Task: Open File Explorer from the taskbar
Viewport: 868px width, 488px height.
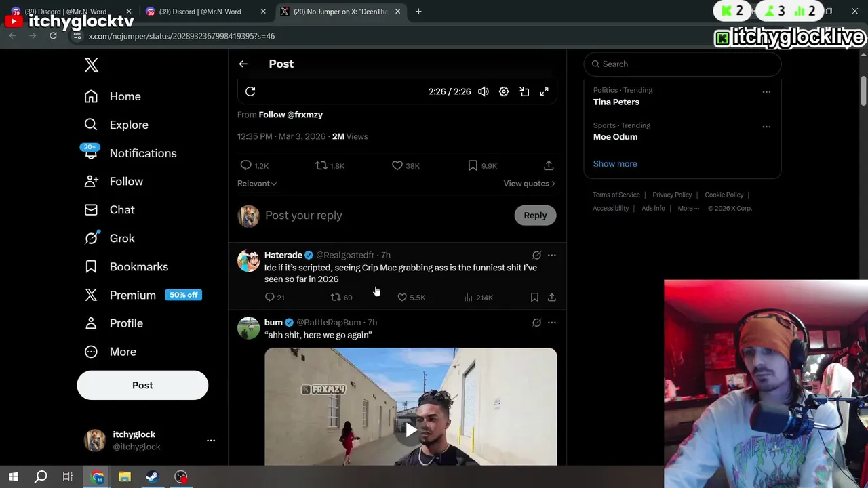Action: tap(125, 476)
